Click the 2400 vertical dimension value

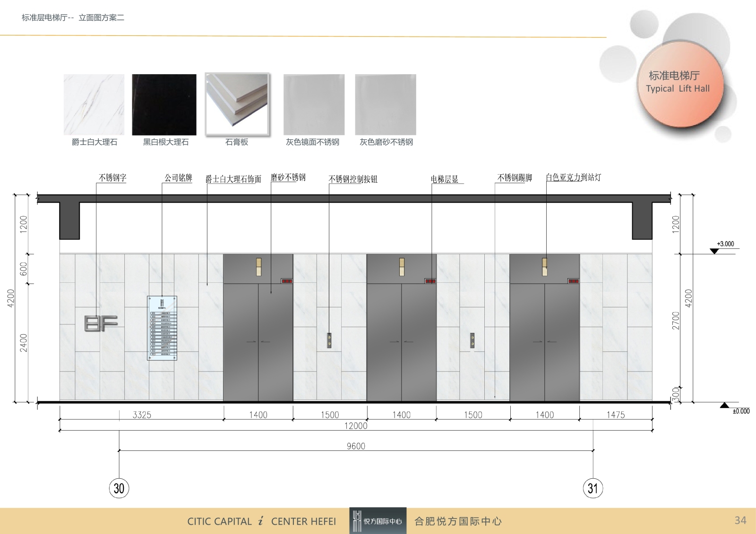(24, 343)
